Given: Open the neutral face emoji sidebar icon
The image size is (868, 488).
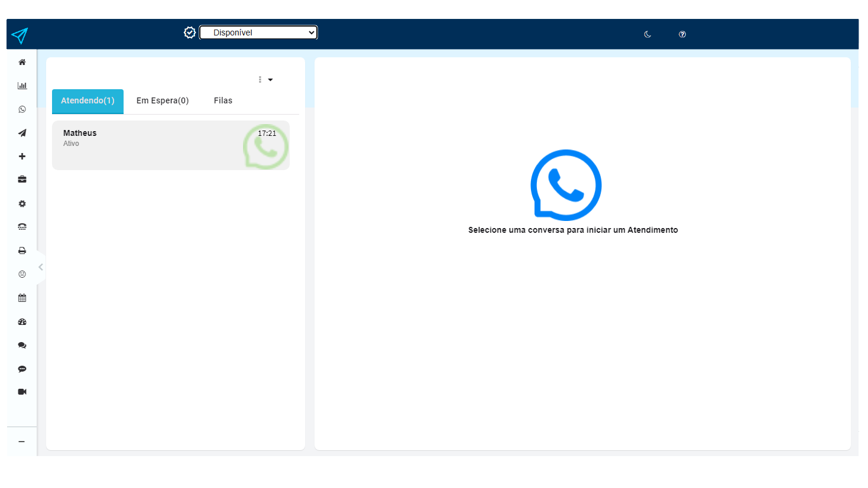Looking at the screenshot, I should tap(22, 274).
